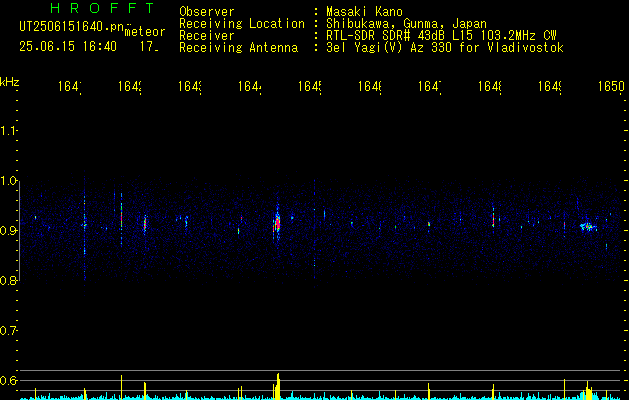Click the tallest yellow power spike at bottom

(x=278, y=386)
